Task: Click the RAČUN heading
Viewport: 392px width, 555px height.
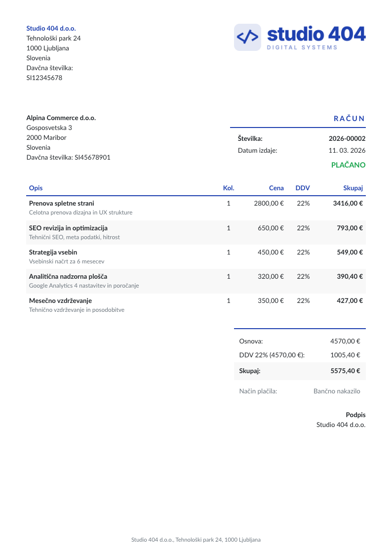Action: point(349,119)
